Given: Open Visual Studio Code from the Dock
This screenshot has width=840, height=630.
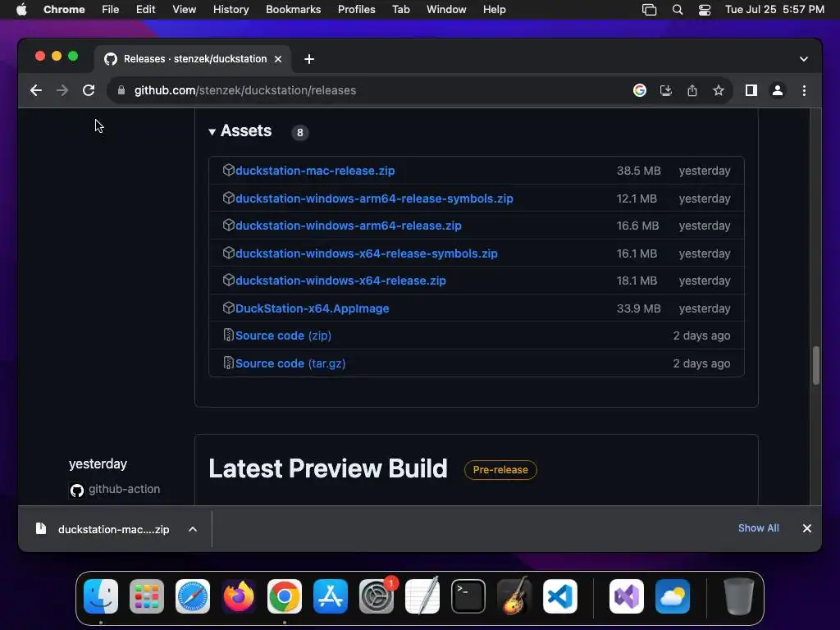Looking at the screenshot, I should click(x=560, y=596).
